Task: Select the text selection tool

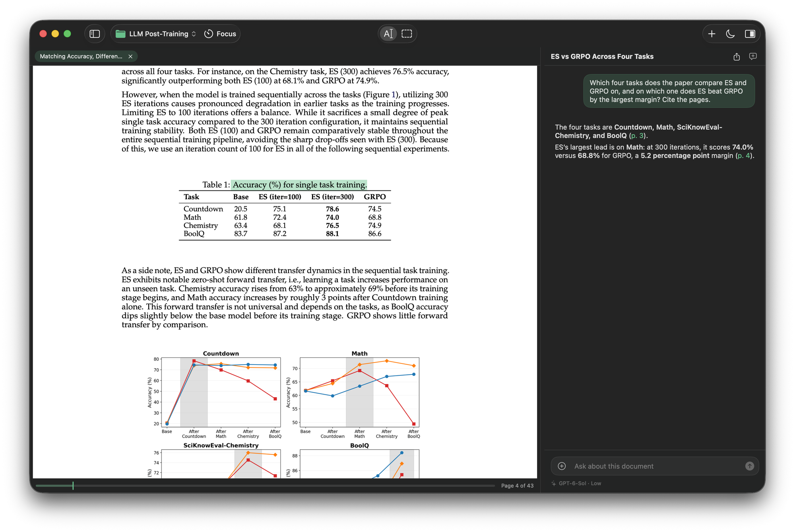Action: pyautogui.click(x=388, y=34)
